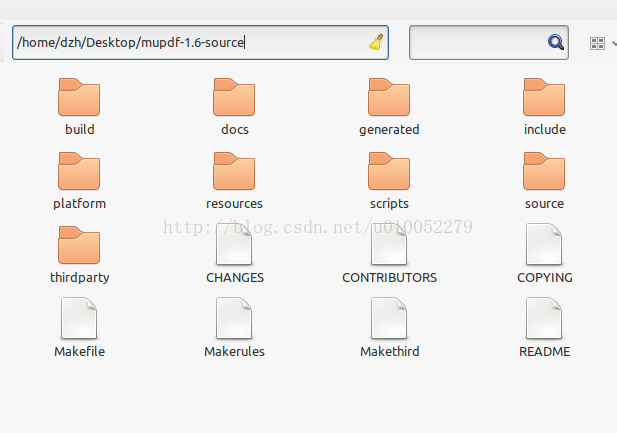The image size is (617, 433).
Task: Select the Makefile file icon
Action: coord(79,318)
